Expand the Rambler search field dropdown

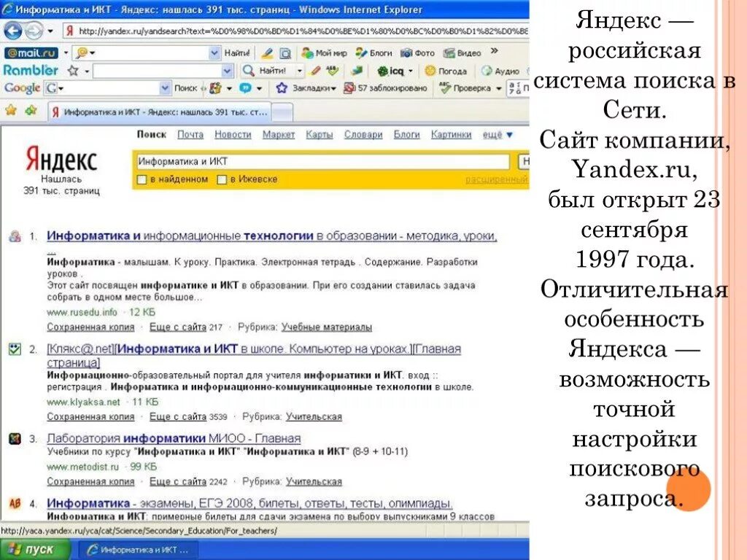[228, 71]
